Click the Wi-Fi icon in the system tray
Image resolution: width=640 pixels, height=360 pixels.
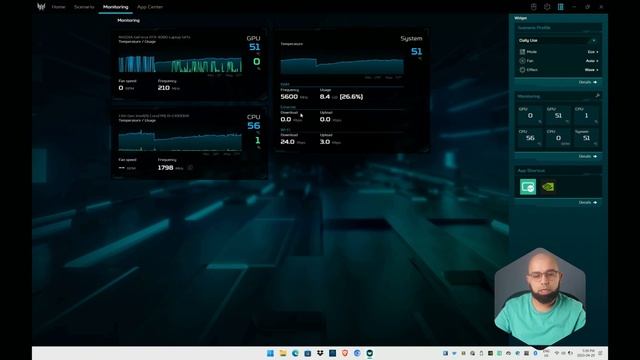coord(556,353)
